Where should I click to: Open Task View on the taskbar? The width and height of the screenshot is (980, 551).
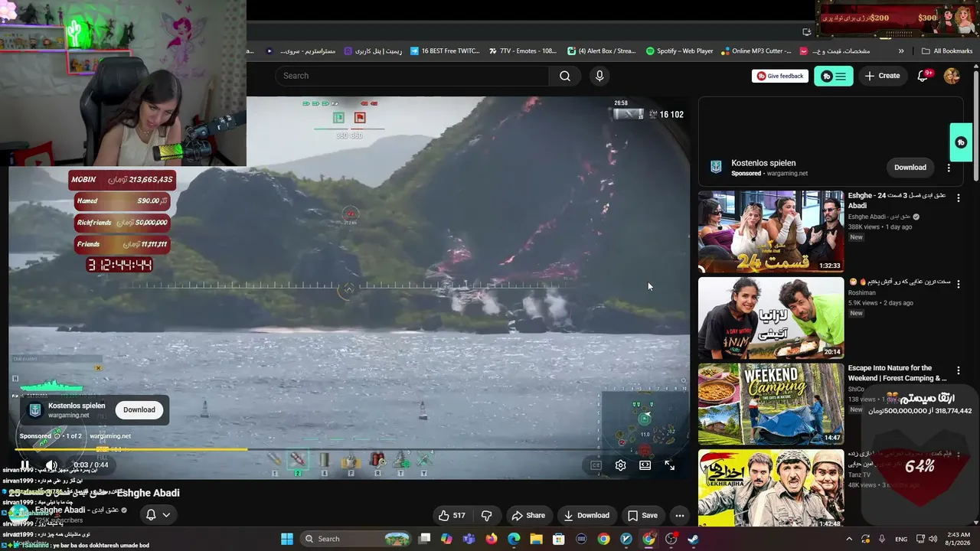point(425,539)
